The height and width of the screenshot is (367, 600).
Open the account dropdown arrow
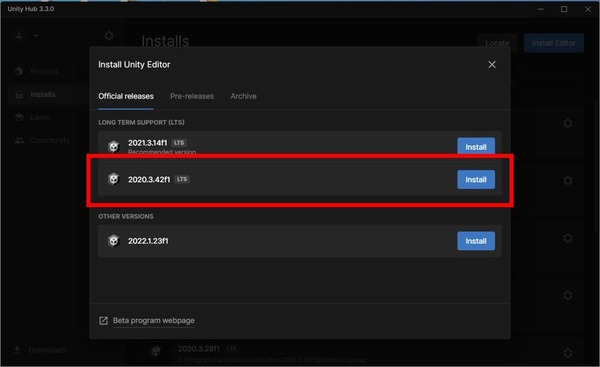36,36
